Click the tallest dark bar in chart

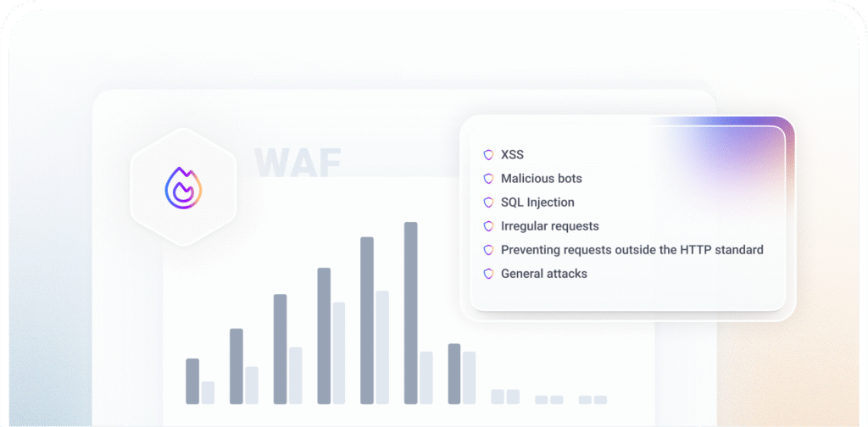[411, 313]
